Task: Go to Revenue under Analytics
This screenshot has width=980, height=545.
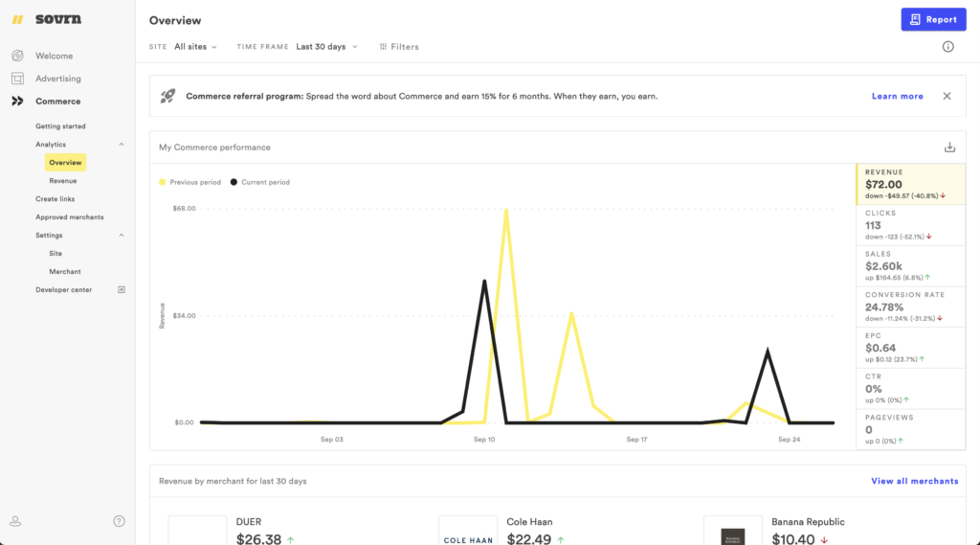Action: coord(63,180)
